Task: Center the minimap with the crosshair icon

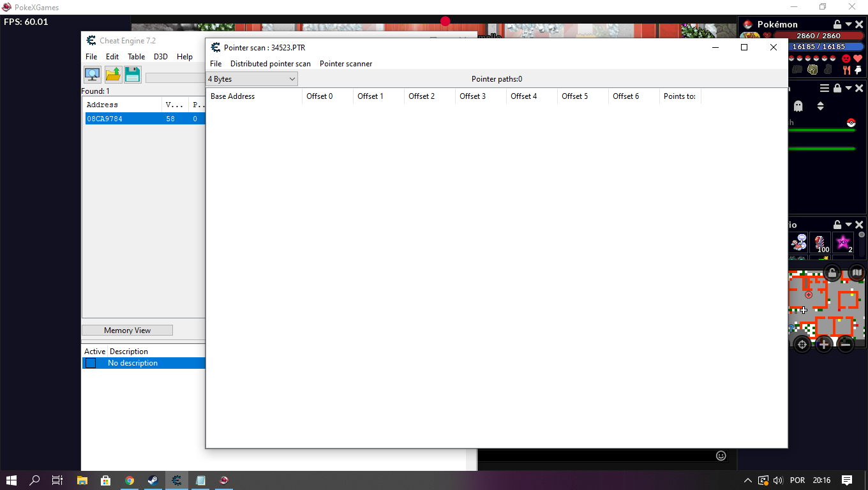Action: click(x=802, y=345)
